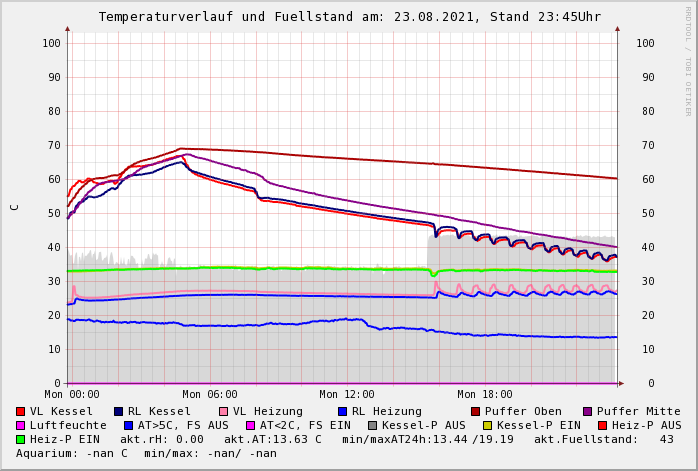Click the Mon 00:00 time axis label

72,394
